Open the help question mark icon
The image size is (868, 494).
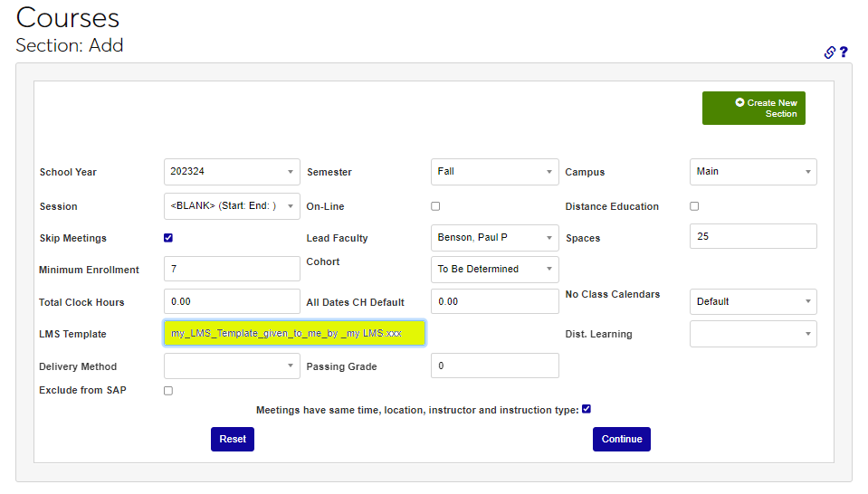[844, 52]
